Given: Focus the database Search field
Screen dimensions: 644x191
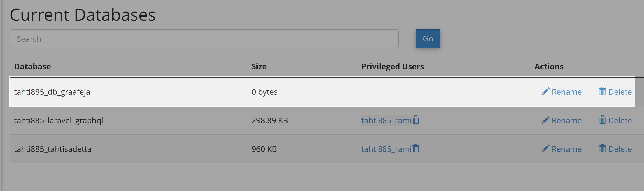Looking at the screenshot, I should [x=204, y=39].
